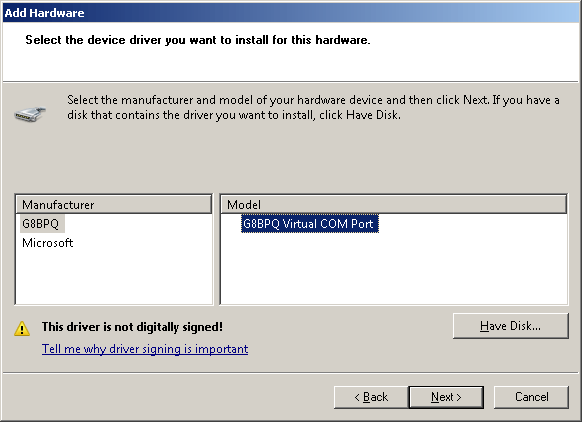Click the Manufacturer column header
The height and width of the screenshot is (422, 582).
coord(114,205)
